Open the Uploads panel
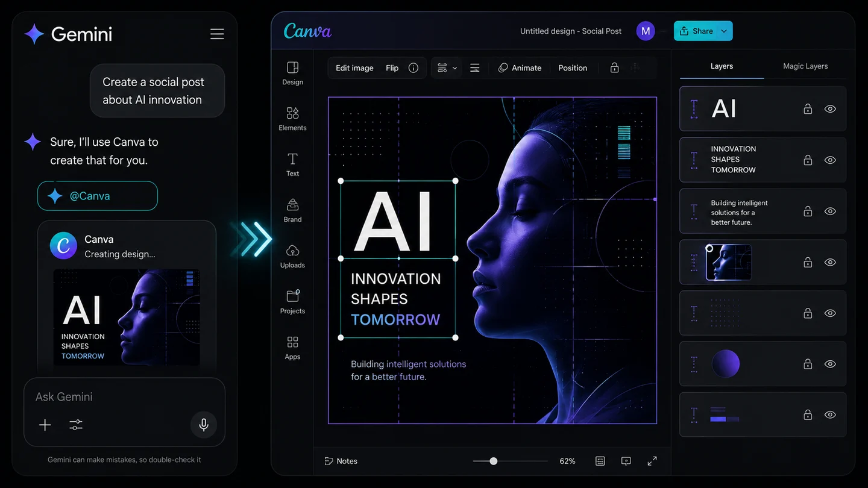868x488 pixels. (x=292, y=256)
